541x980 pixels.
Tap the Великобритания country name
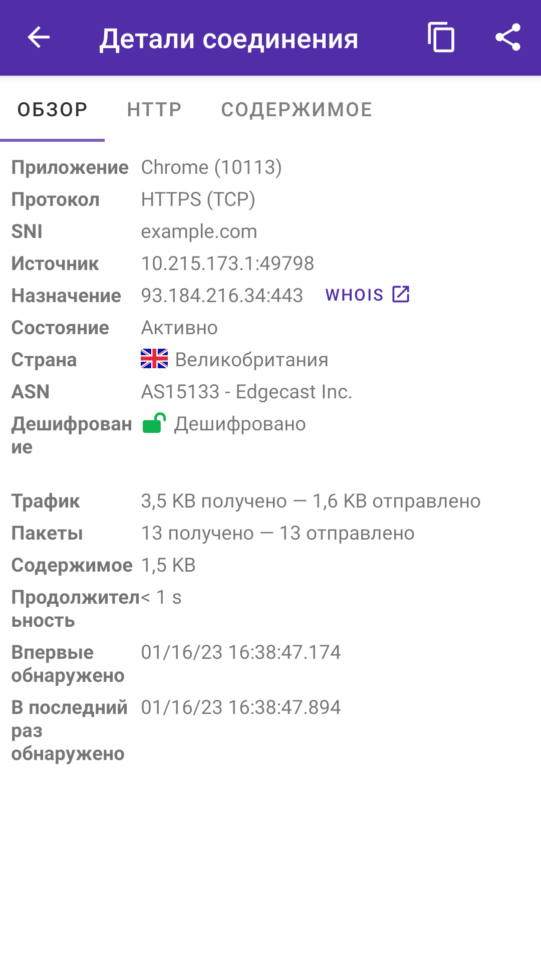coord(252,360)
